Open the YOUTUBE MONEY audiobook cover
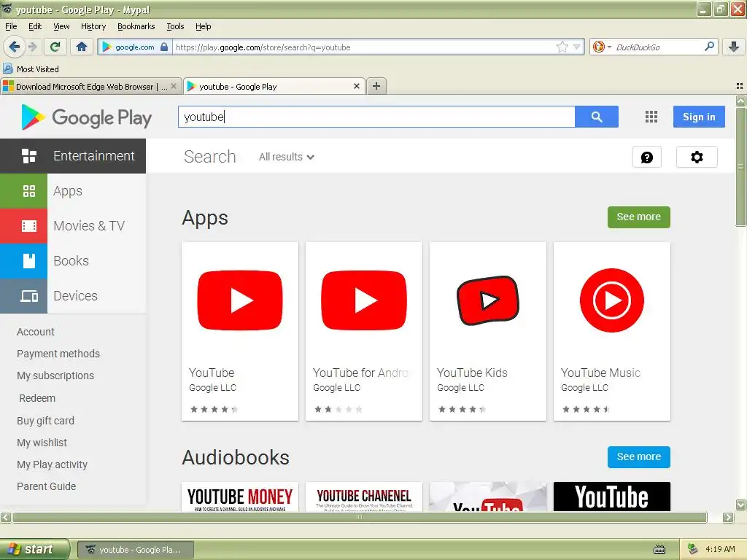Screen dimensions: 747x560 coord(239,497)
